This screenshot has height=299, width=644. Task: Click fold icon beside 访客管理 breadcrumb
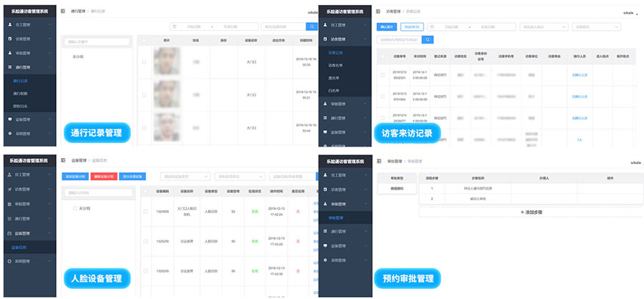pos(379,12)
